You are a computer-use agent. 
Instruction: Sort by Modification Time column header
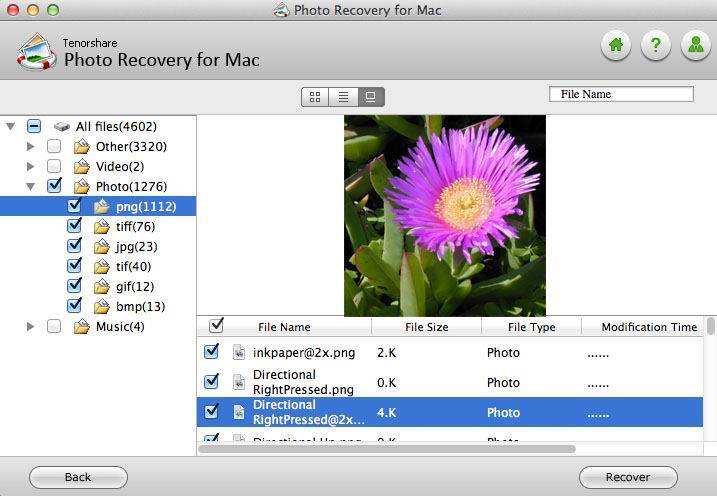pyautogui.click(x=642, y=327)
